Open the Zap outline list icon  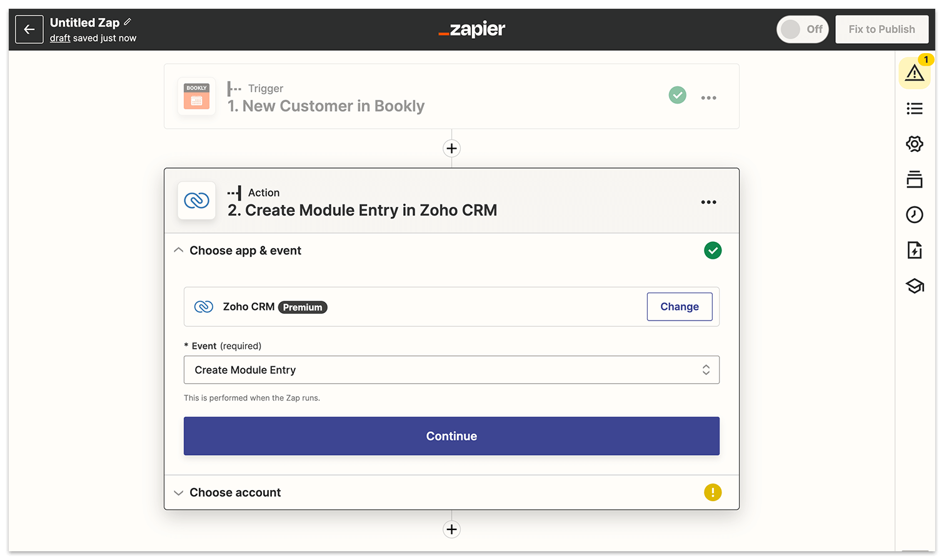coord(915,109)
